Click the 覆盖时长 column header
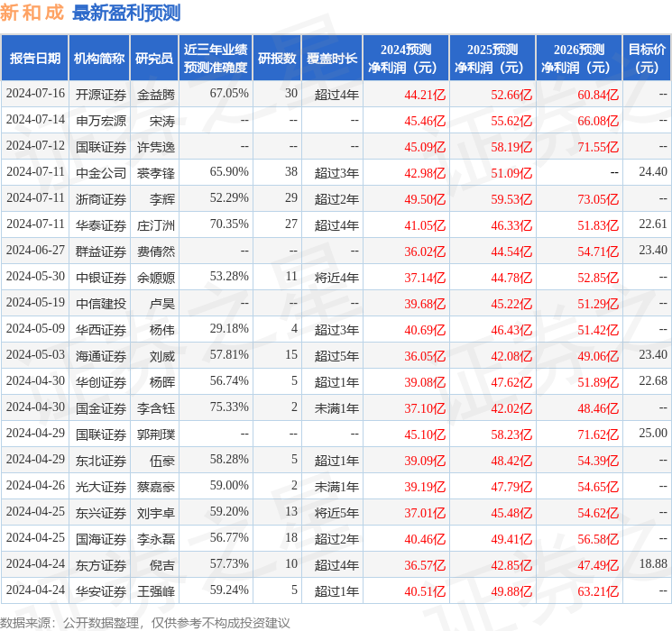The width and height of the screenshot is (672, 631). (332, 59)
